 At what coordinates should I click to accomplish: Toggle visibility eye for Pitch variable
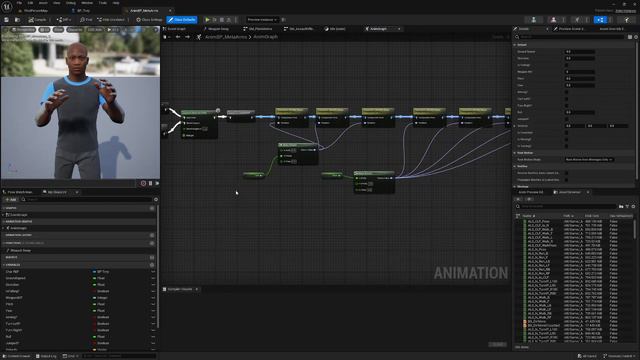pos(153,304)
